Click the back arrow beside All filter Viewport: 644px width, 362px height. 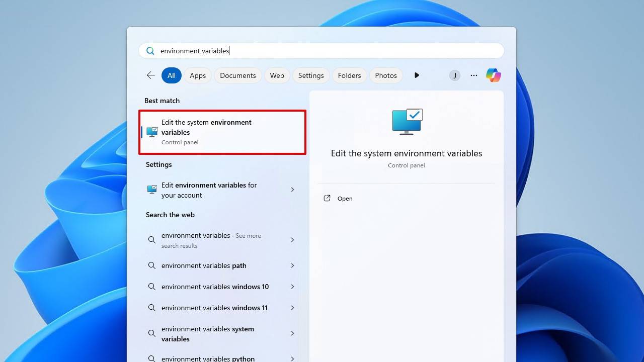pos(150,75)
